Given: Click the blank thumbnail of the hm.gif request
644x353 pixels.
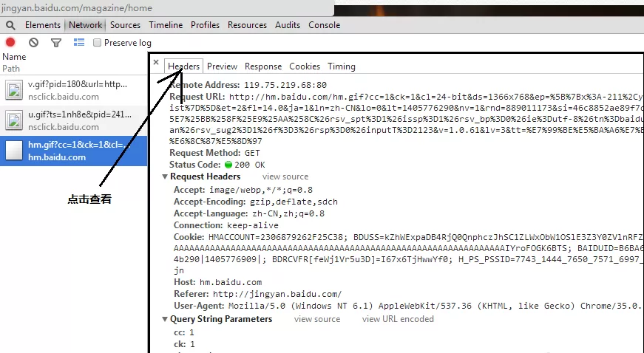Looking at the screenshot, I should pos(13,151).
